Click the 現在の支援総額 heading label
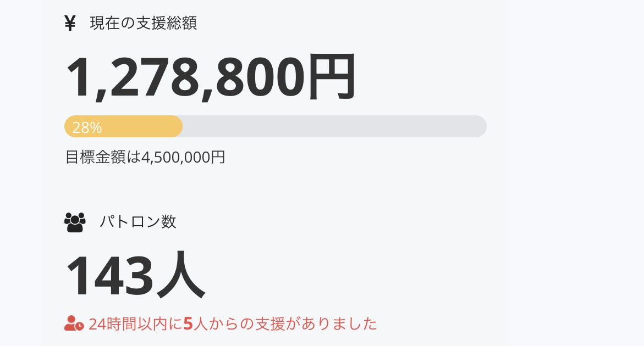 tap(143, 24)
